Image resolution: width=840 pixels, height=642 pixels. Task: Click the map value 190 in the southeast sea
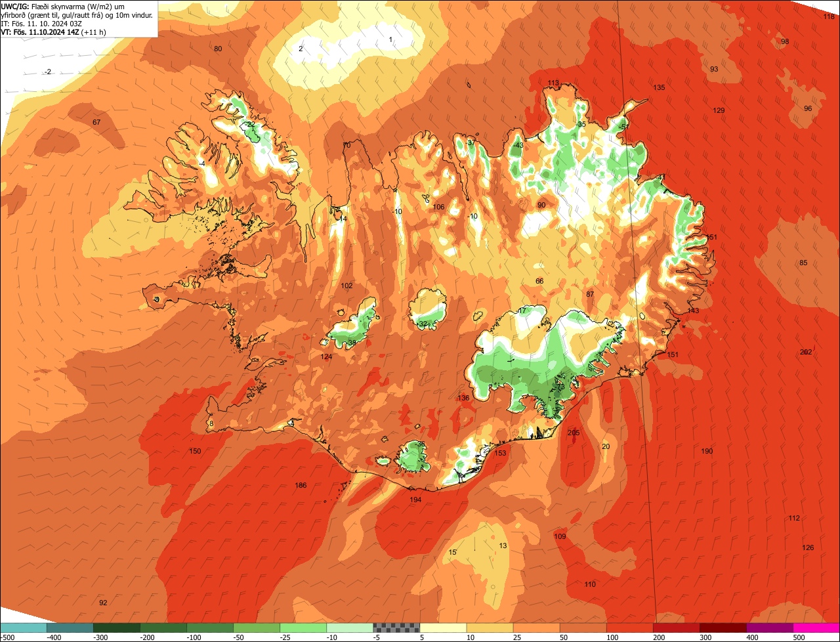707,451
